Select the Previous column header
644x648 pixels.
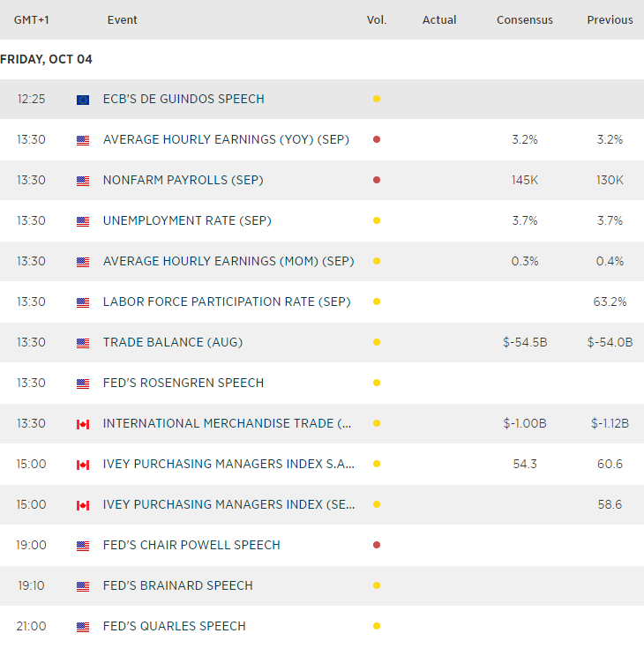point(610,19)
